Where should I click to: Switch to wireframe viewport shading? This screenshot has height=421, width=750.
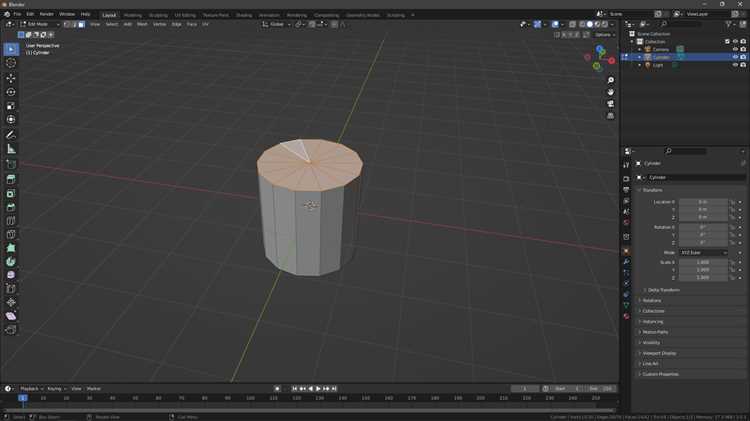click(x=582, y=24)
